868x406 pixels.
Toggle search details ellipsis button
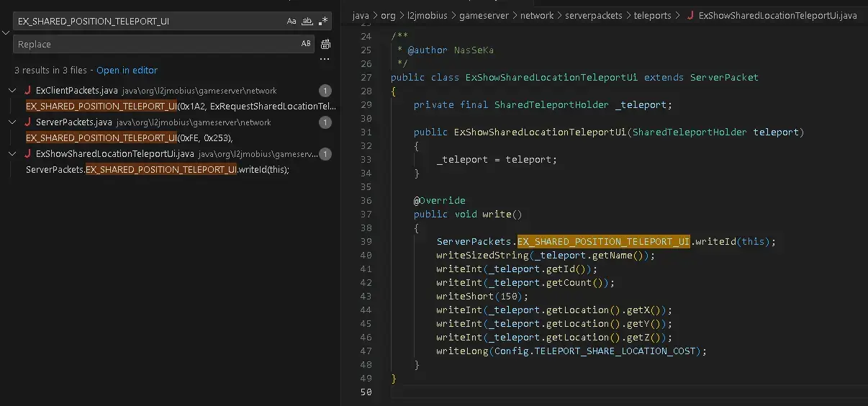click(x=325, y=60)
